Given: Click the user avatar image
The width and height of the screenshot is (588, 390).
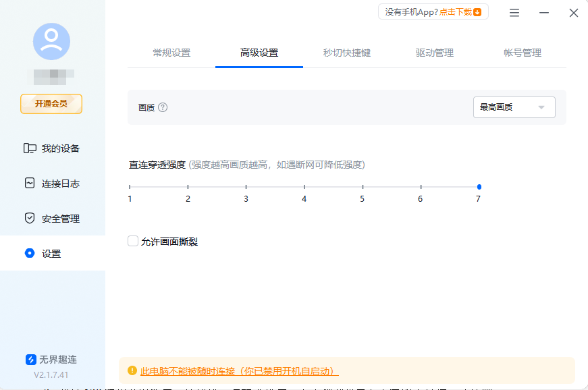Looking at the screenshot, I should coord(51,41).
